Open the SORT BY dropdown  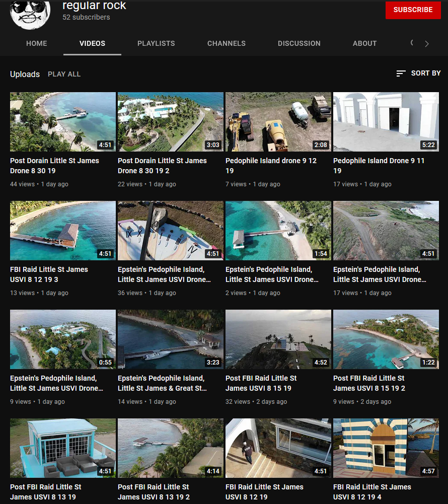coord(418,74)
